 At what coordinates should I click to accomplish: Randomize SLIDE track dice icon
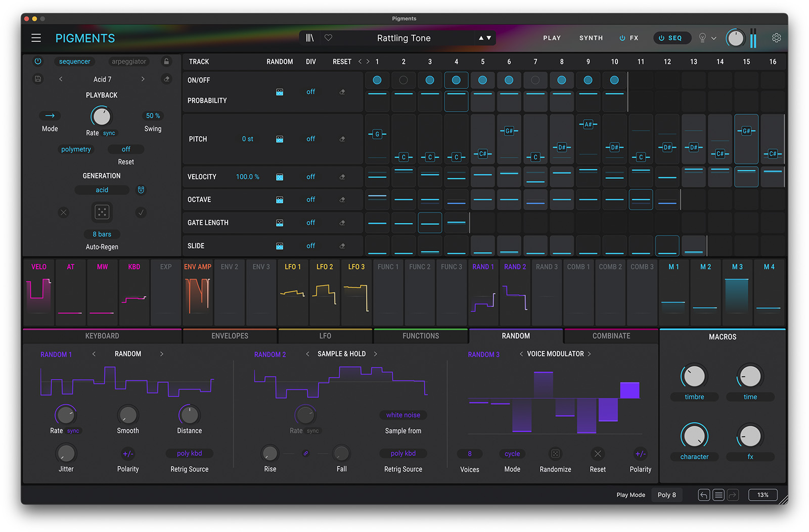coord(280,246)
